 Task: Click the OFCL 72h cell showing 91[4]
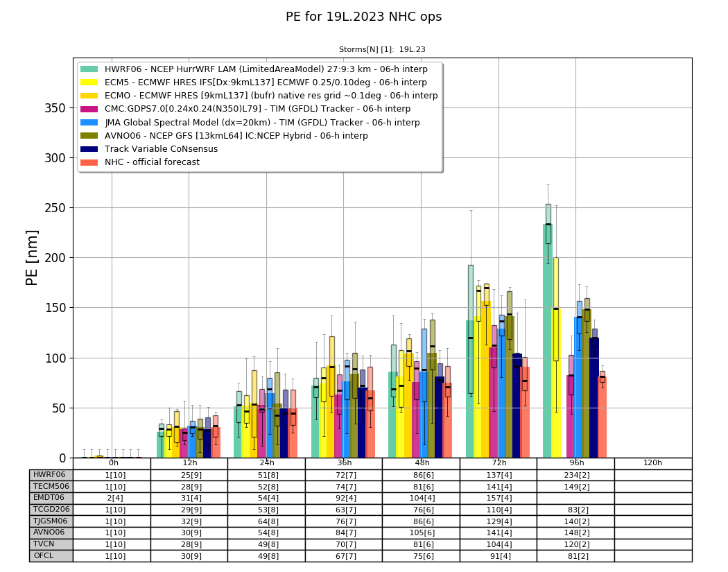coord(499,556)
